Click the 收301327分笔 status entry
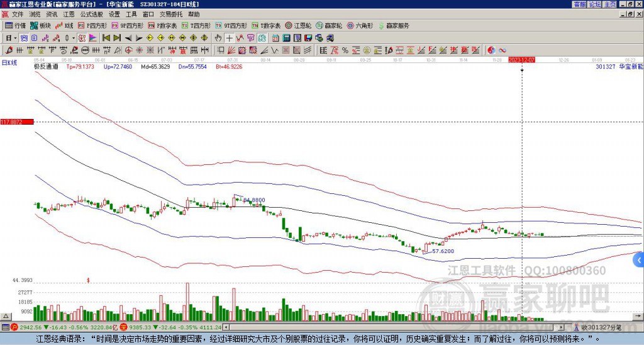The height and width of the screenshot is (345, 644). [x=597, y=327]
